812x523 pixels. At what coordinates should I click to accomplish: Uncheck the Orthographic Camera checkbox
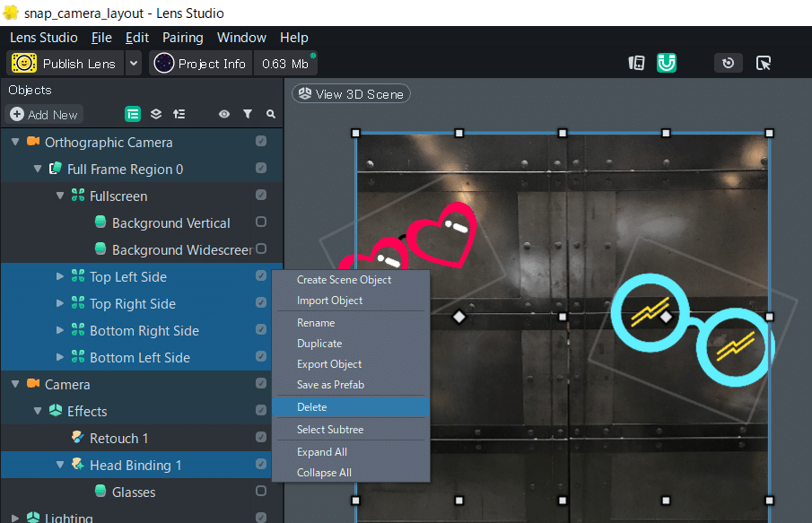pos(261,142)
